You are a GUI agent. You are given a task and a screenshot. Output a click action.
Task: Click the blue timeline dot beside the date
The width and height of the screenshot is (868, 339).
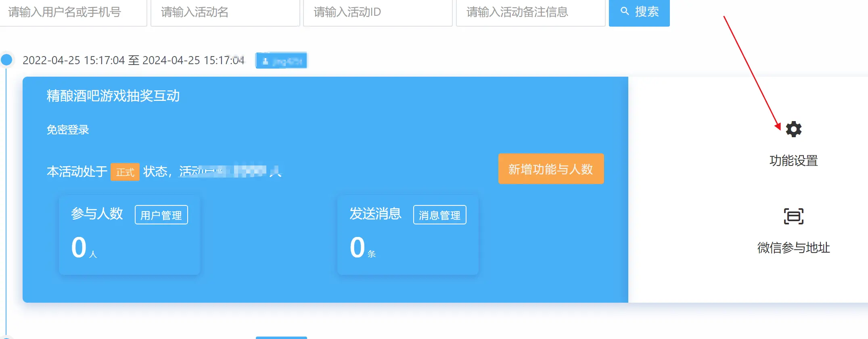click(x=6, y=60)
